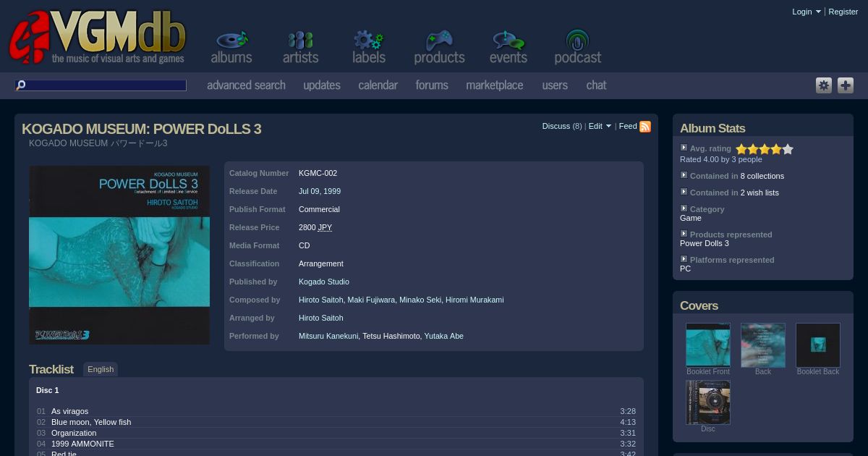
Task: Open the Power Dolls 3 product link
Action: (x=705, y=243)
